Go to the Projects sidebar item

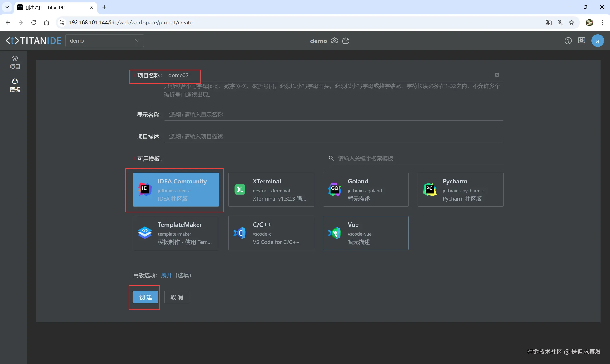pos(15,63)
